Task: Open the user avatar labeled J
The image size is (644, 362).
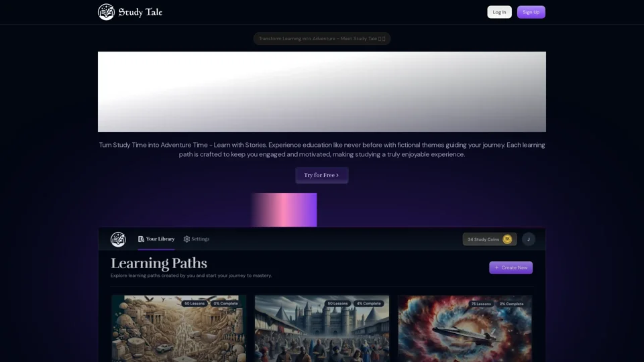Action: [528, 239]
